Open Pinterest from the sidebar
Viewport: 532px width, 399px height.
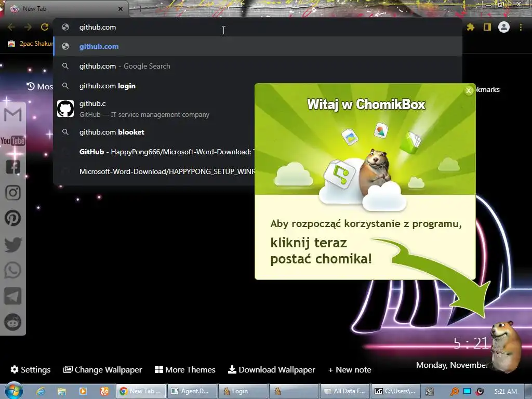pos(13,218)
